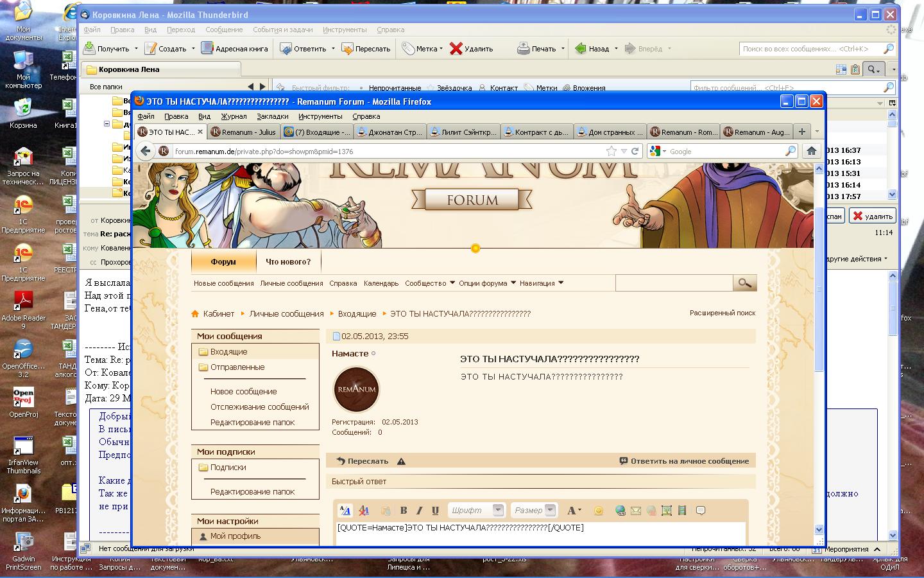Toggle Вложения quick filter in Thunderbird

click(x=585, y=88)
